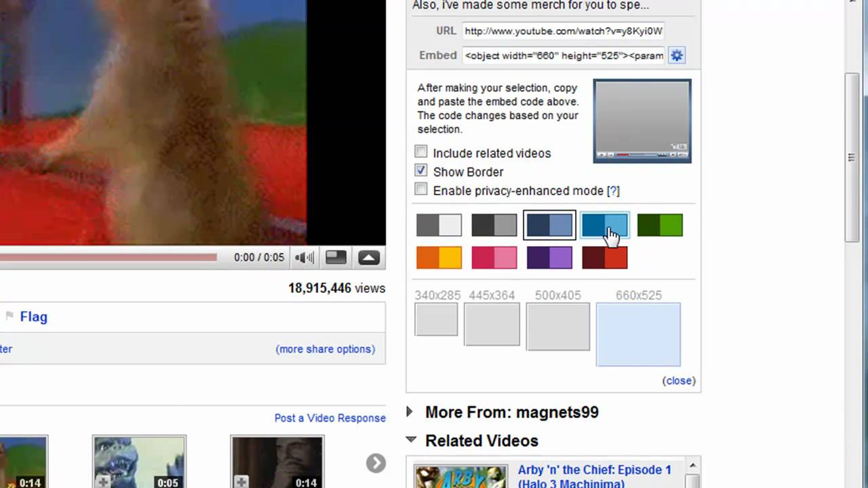Click the volume speaker icon on the player
This screenshot has width=868, height=488.
(304, 258)
